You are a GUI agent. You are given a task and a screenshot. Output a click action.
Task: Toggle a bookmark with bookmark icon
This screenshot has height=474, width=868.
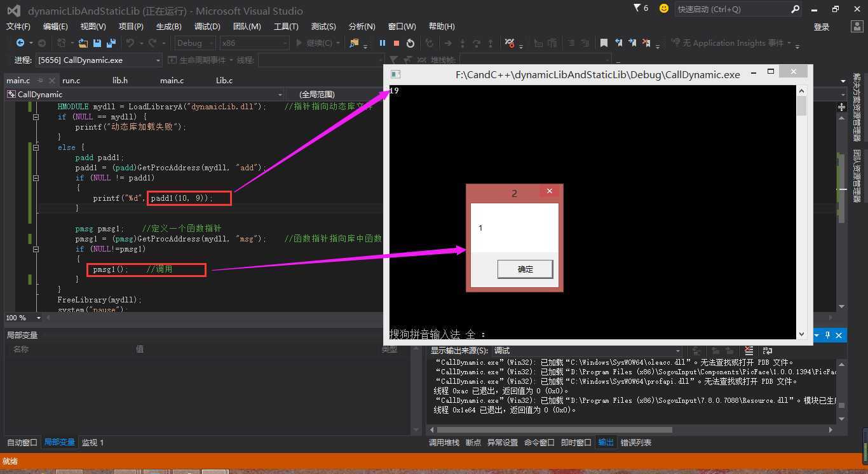(x=604, y=43)
